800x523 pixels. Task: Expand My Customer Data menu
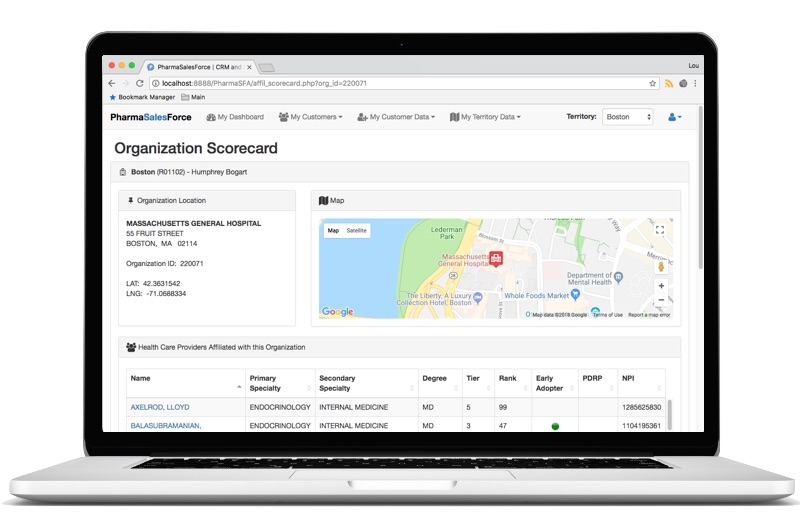pos(396,117)
